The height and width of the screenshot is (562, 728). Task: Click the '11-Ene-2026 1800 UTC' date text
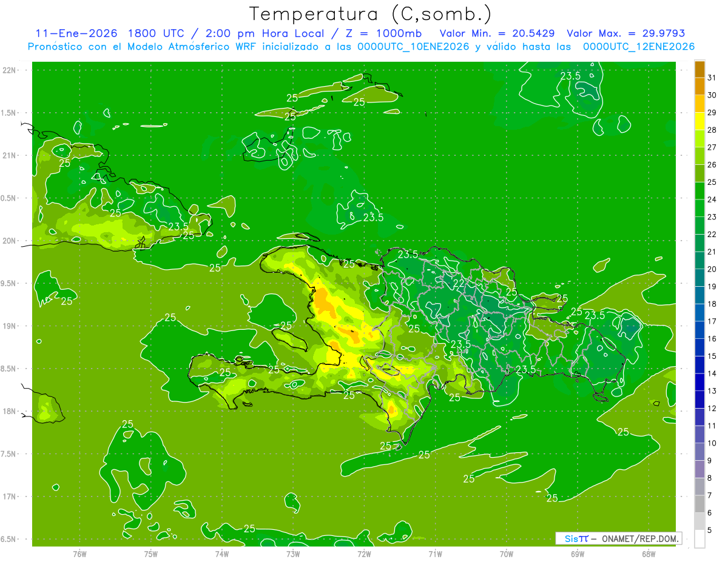(110, 33)
